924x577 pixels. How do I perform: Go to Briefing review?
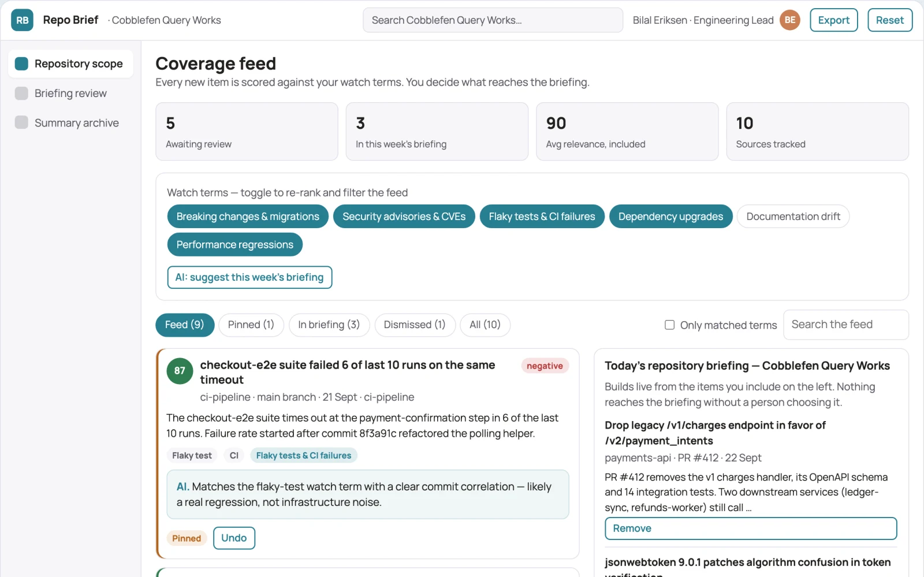point(71,94)
